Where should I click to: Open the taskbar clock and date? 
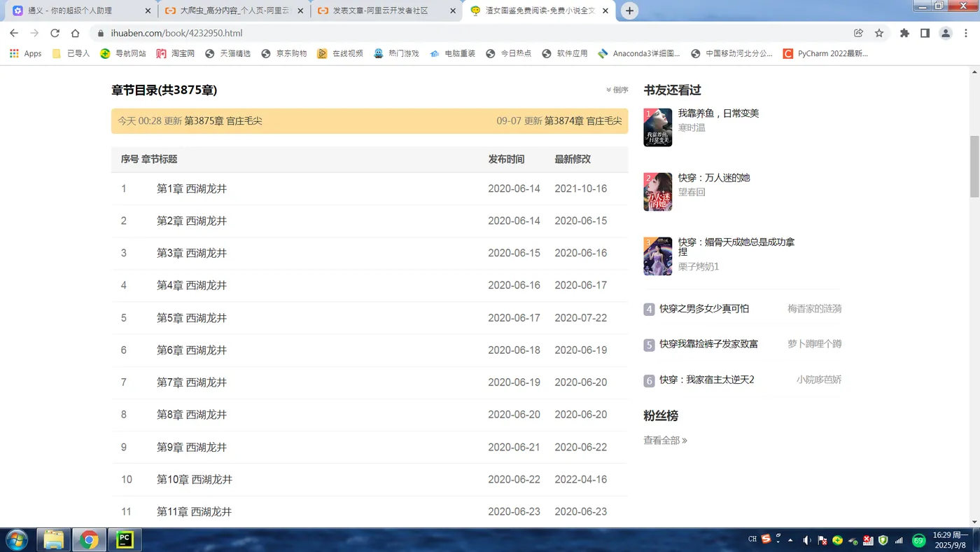click(x=951, y=539)
